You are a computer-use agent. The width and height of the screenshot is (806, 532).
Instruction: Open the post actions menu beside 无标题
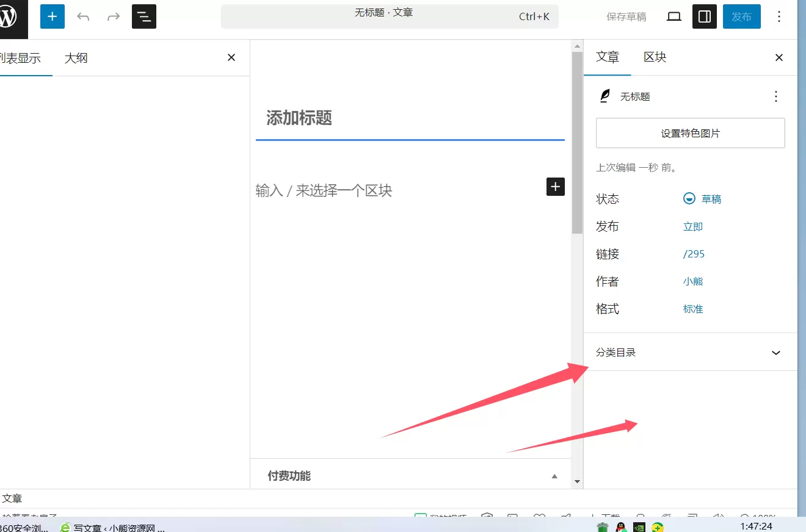tap(776, 96)
